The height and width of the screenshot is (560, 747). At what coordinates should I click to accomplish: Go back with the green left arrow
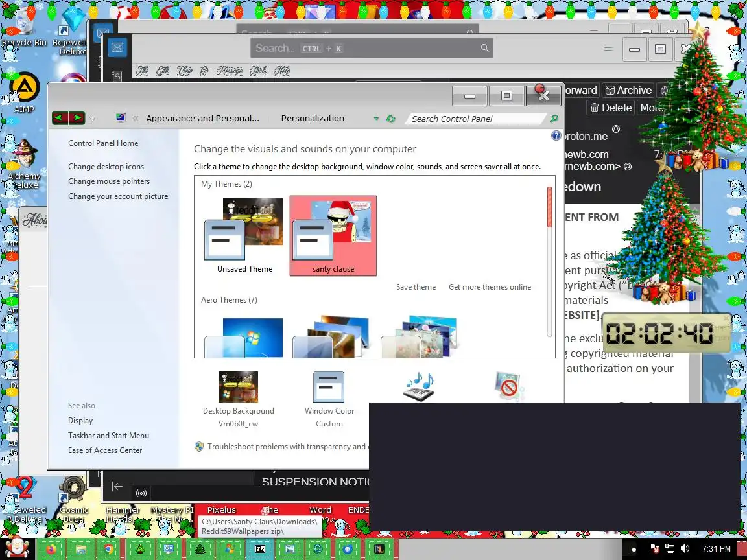(x=60, y=117)
